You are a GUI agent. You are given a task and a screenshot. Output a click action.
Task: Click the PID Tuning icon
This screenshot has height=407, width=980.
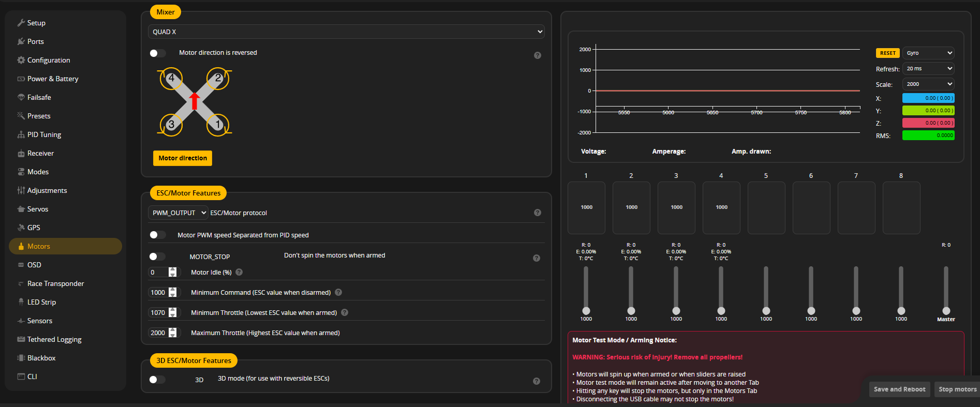point(21,134)
